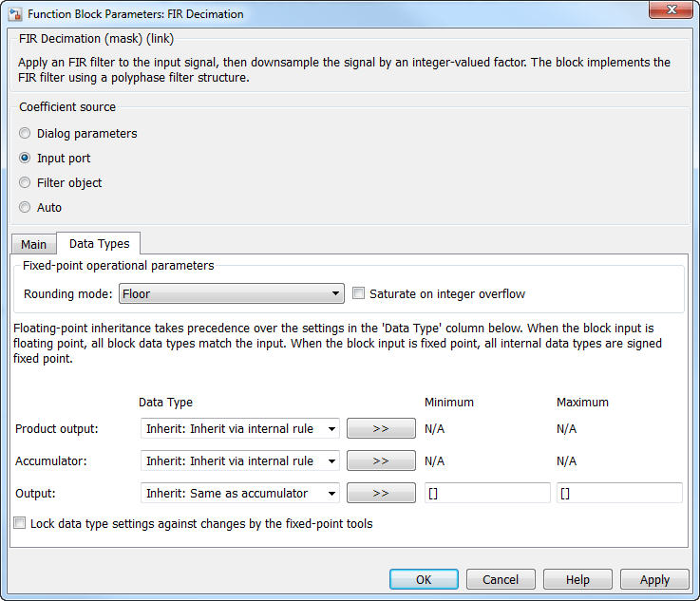Click the Product output row label
Image resolution: width=700 pixels, height=601 pixels.
tap(57, 429)
